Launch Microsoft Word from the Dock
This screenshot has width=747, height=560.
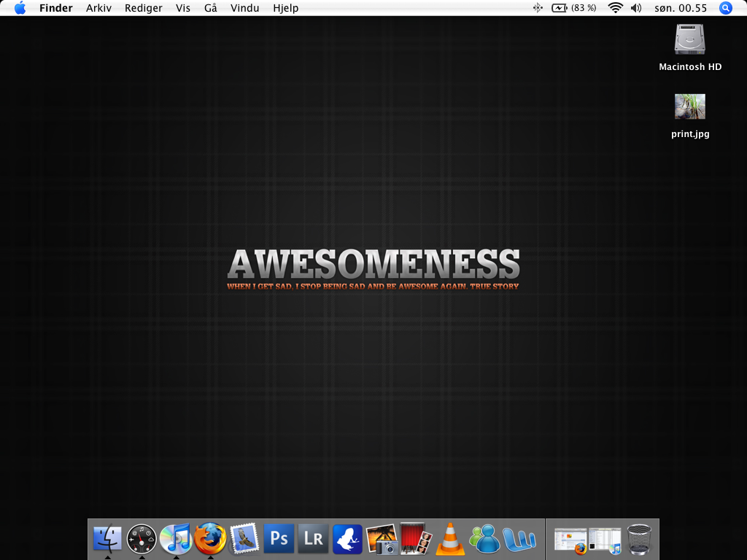(519, 540)
